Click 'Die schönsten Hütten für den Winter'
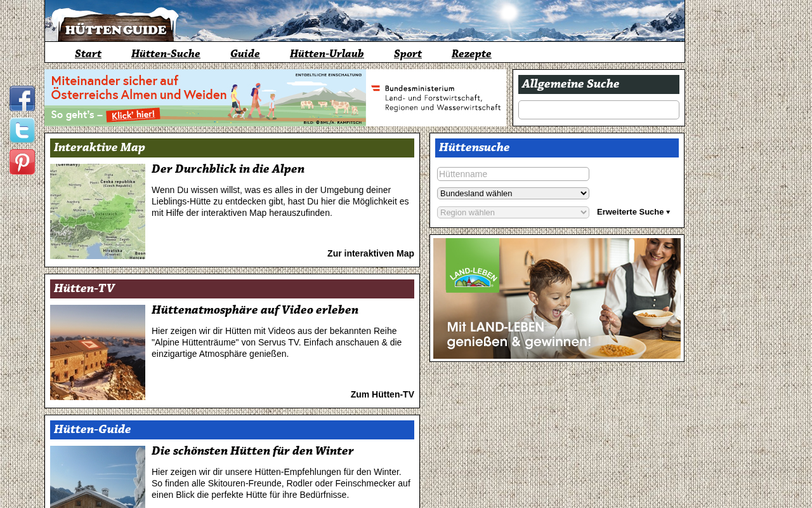The height and width of the screenshot is (508, 812). [x=252, y=451]
